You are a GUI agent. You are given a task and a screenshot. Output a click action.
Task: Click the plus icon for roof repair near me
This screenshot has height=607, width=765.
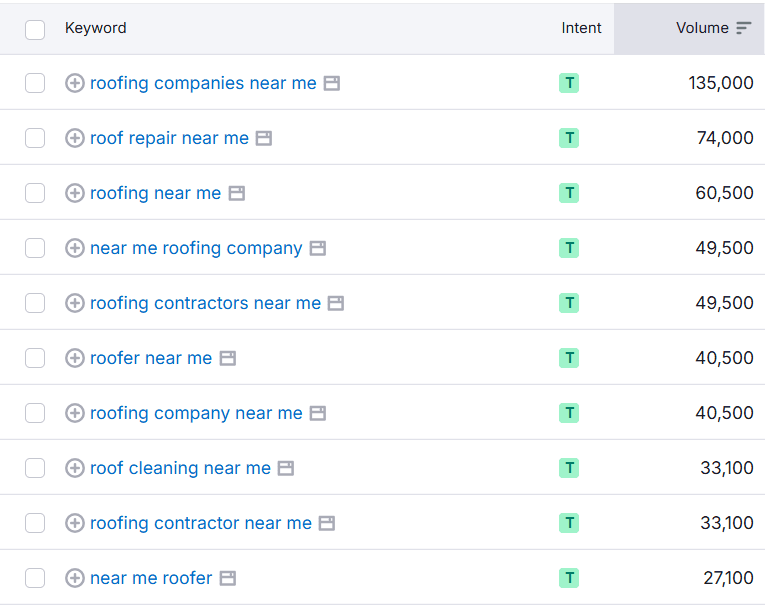tap(75, 138)
